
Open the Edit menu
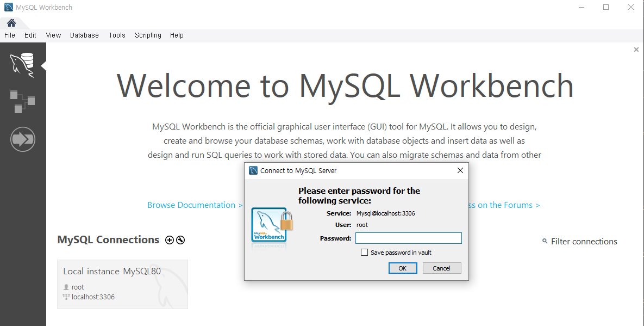click(x=30, y=35)
